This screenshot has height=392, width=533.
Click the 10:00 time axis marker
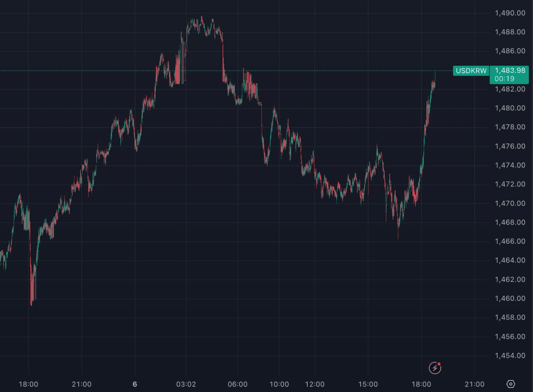pos(279,384)
